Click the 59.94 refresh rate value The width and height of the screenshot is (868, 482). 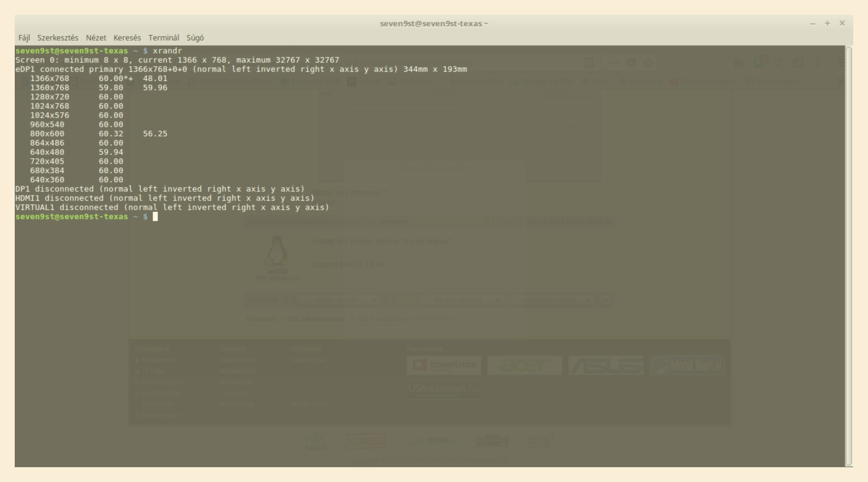[x=111, y=152]
